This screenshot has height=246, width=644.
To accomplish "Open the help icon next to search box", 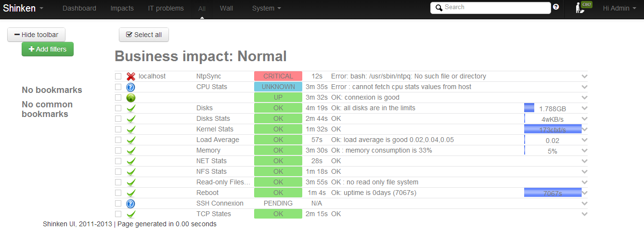I will point(556,7).
